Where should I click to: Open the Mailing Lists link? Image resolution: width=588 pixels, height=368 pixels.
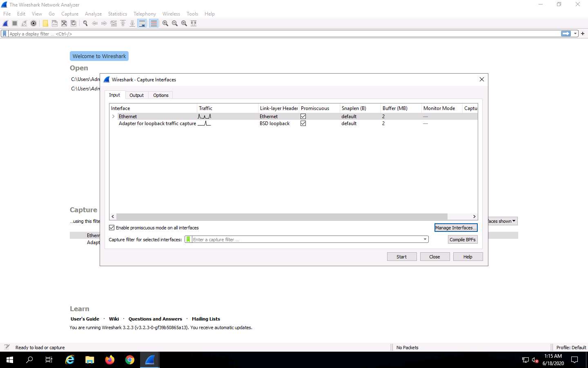click(x=206, y=319)
